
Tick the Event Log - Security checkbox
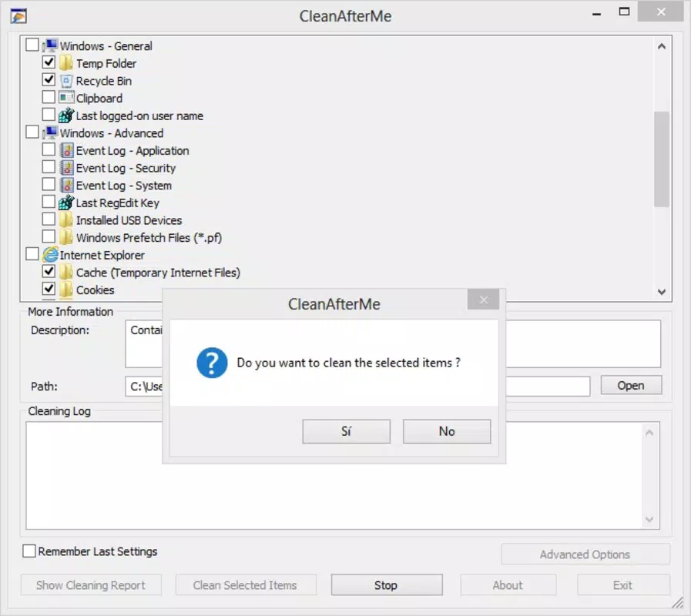pos(49,167)
